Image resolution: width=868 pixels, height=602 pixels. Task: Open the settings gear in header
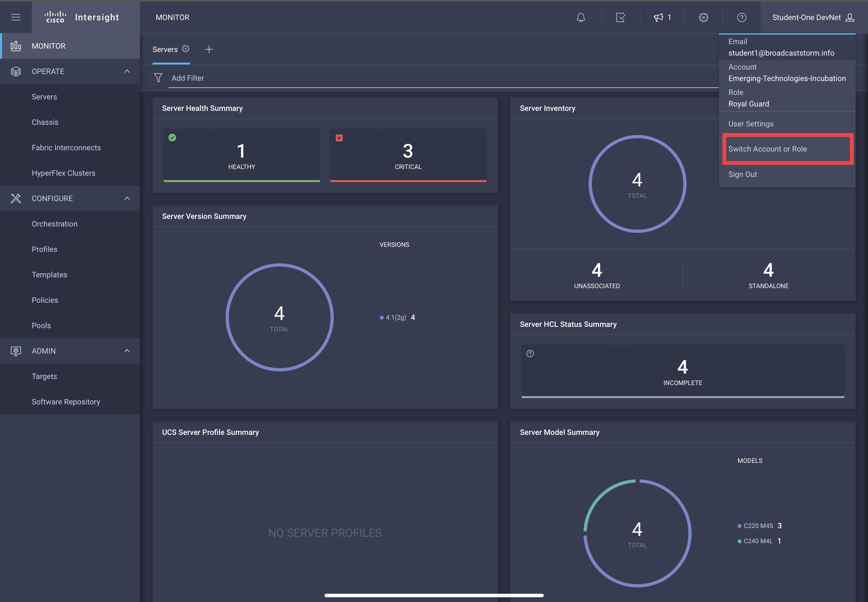point(703,17)
